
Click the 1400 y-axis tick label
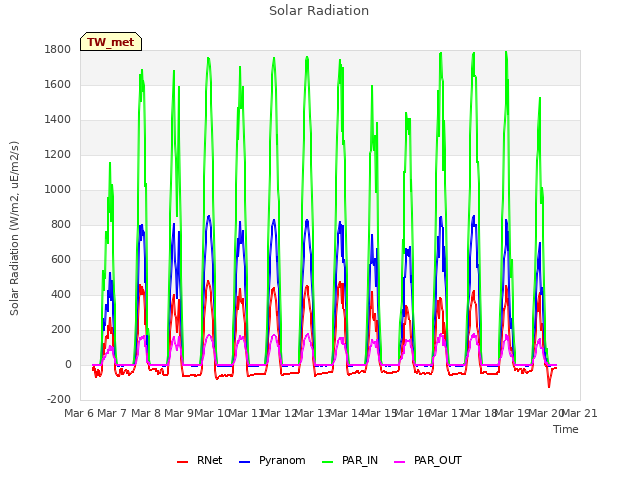[58, 120]
